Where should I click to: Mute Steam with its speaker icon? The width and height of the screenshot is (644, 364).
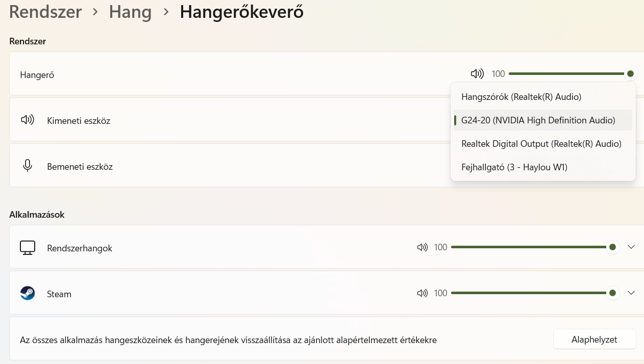[422, 293]
